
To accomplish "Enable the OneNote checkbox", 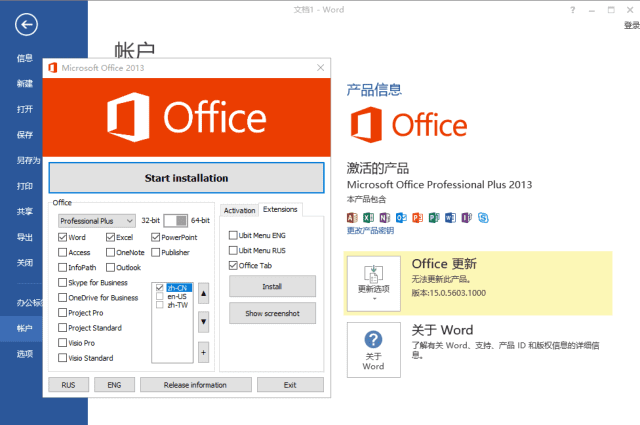I will pyautogui.click(x=110, y=252).
